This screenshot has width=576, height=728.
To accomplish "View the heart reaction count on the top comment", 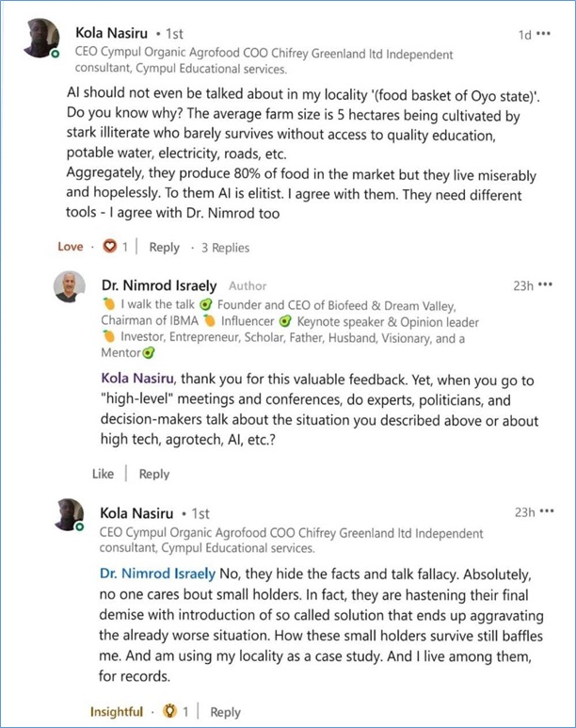I will click(x=118, y=247).
